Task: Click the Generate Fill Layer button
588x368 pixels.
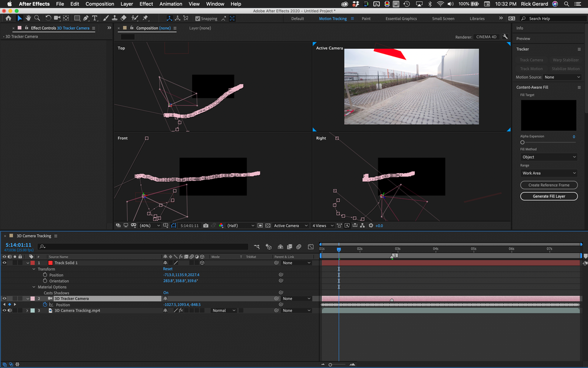Action: pyautogui.click(x=549, y=196)
